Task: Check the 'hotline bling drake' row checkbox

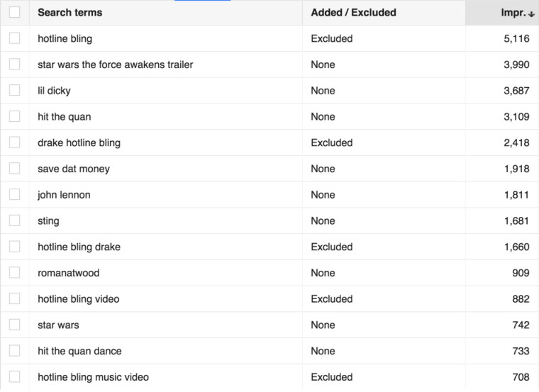Action: click(14, 247)
